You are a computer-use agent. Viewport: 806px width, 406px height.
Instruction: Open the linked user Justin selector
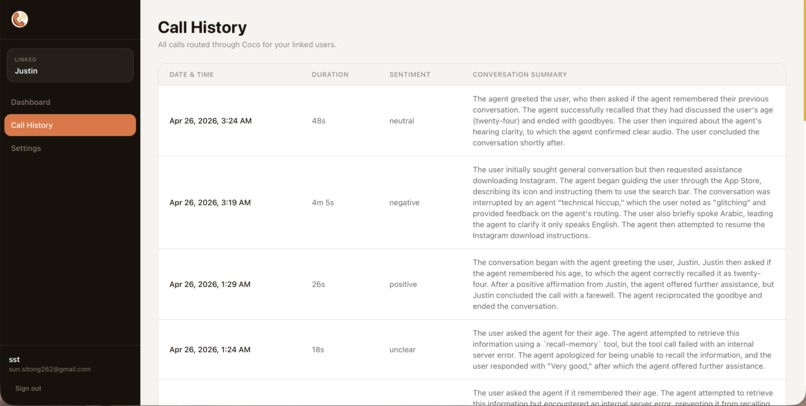click(x=70, y=65)
